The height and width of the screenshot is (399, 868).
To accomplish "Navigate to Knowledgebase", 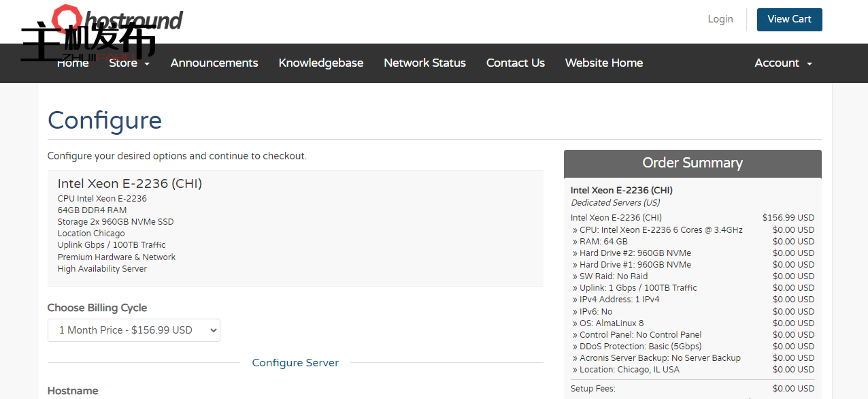I will [x=320, y=63].
